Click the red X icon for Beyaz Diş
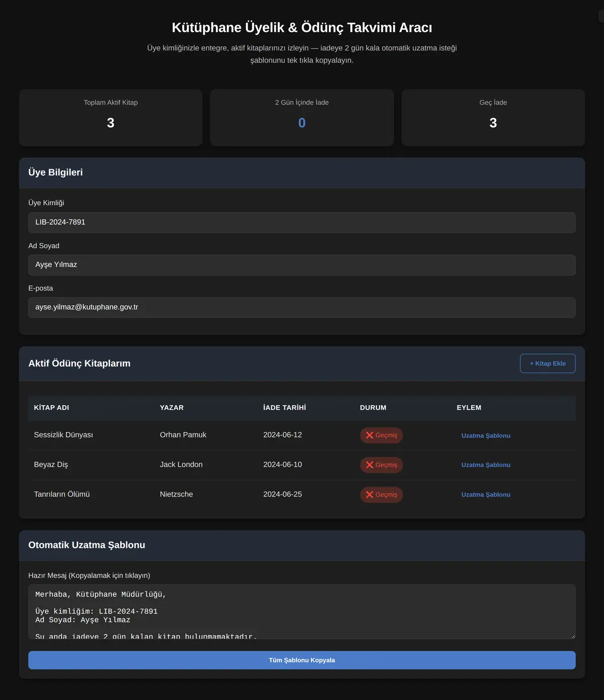This screenshot has height=700, width=604. (x=369, y=465)
